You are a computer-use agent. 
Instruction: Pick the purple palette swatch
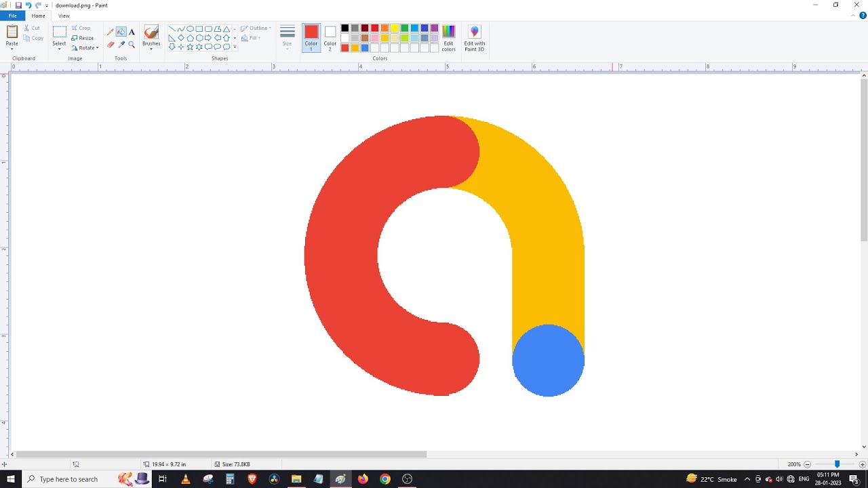point(435,28)
